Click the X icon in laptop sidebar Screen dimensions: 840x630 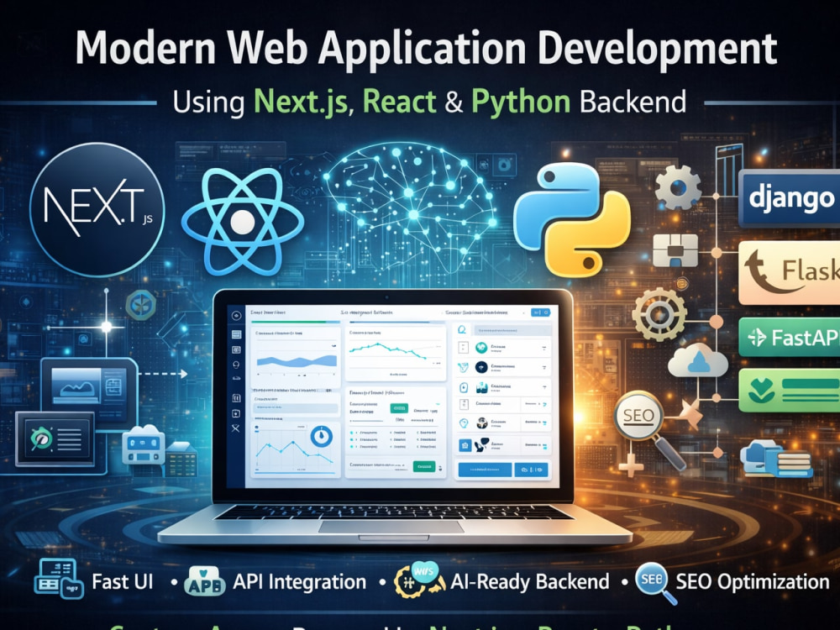point(236,428)
